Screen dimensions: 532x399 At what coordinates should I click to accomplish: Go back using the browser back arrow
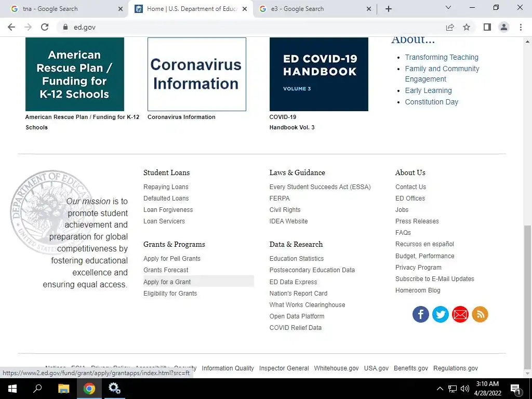(x=11, y=27)
